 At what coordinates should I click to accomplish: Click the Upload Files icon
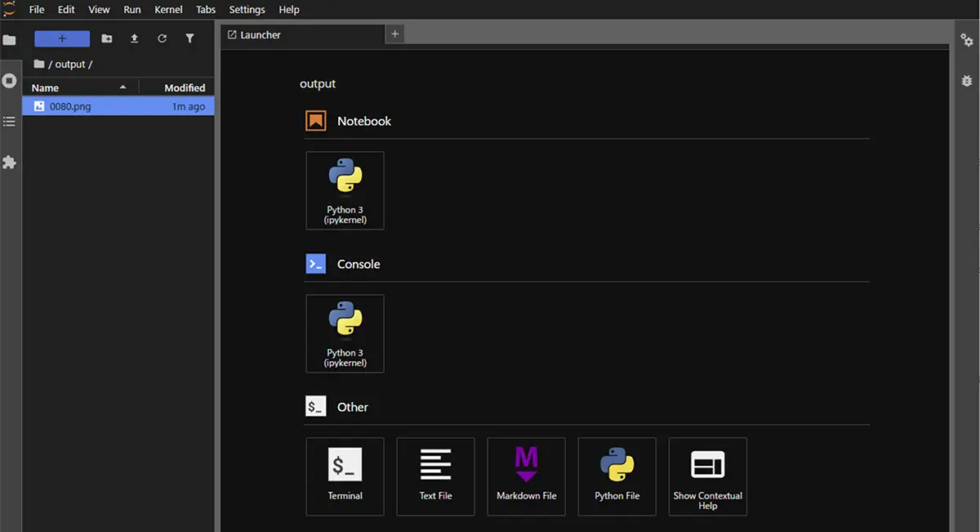point(135,38)
